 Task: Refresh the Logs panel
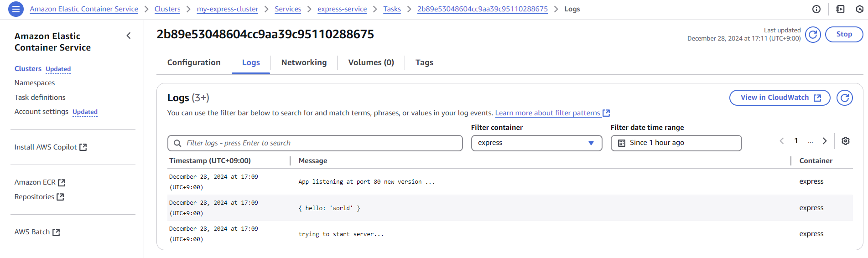[844, 98]
